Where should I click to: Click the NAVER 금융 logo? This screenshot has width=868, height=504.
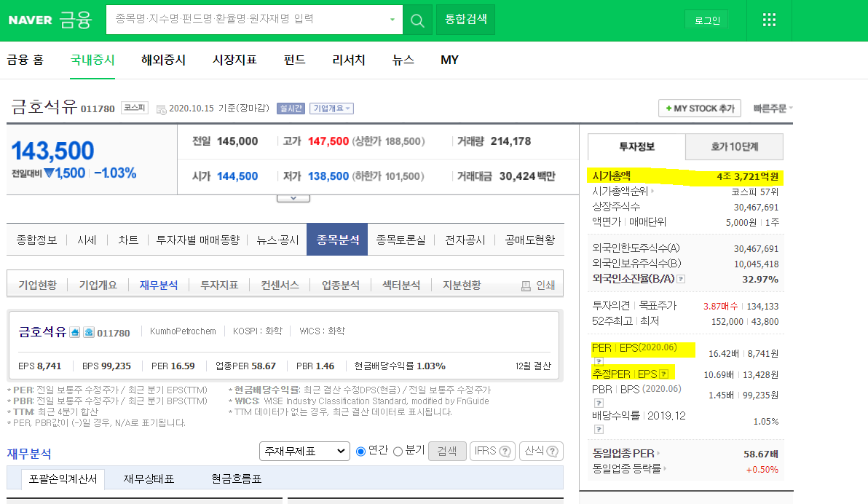(50, 20)
